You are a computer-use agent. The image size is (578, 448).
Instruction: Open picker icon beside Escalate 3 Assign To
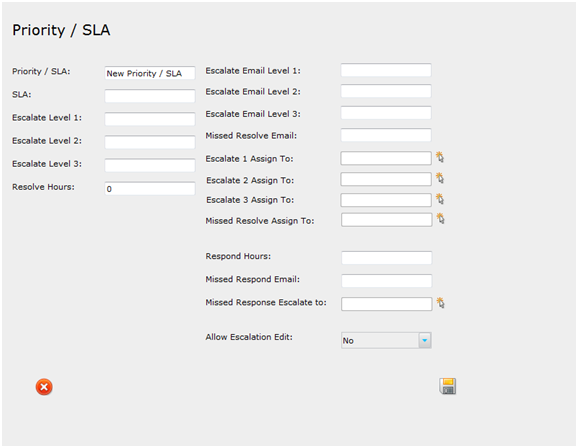440,199
